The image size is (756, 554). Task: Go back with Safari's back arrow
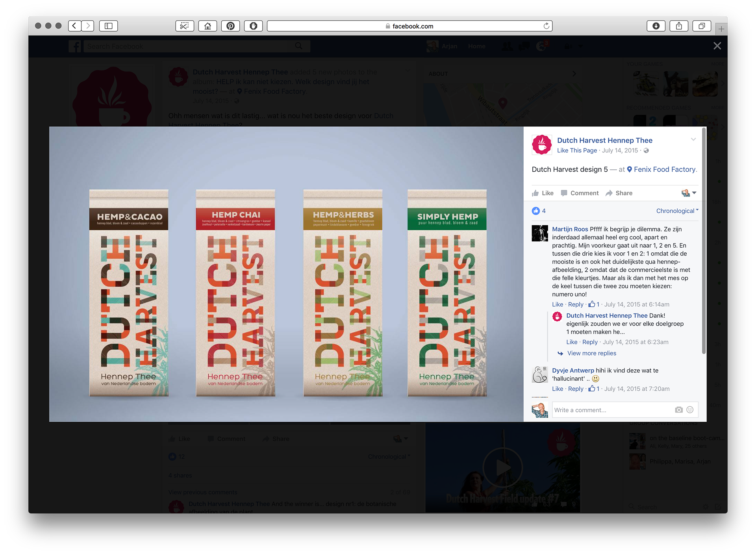pyautogui.click(x=74, y=26)
